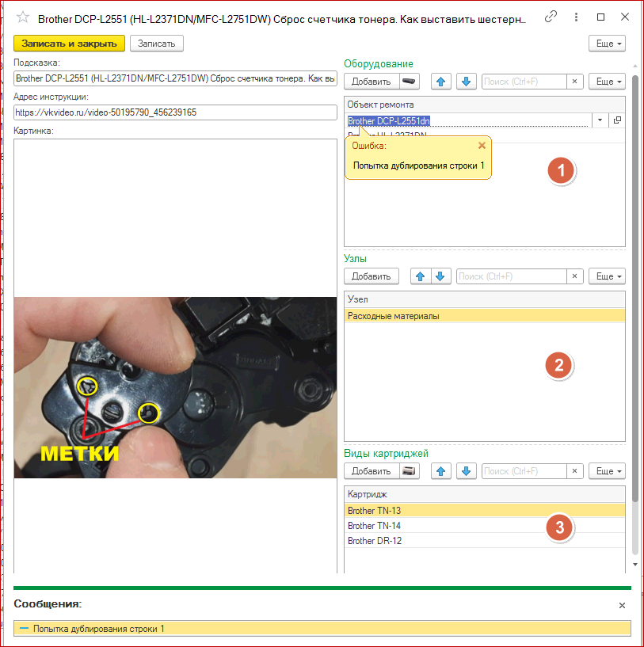The height and width of the screenshot is (647, 644).
Task: Open Еще menu in Виды картриджей section
Action: 607,471
